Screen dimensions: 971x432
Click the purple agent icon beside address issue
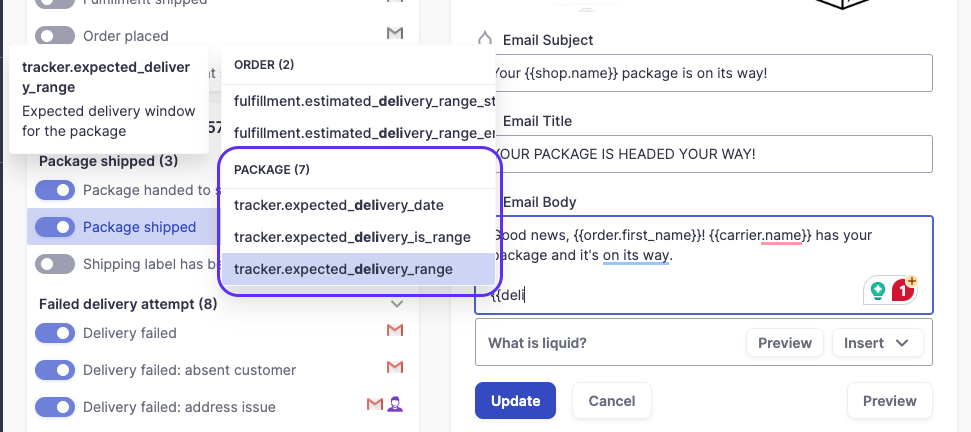395,405
